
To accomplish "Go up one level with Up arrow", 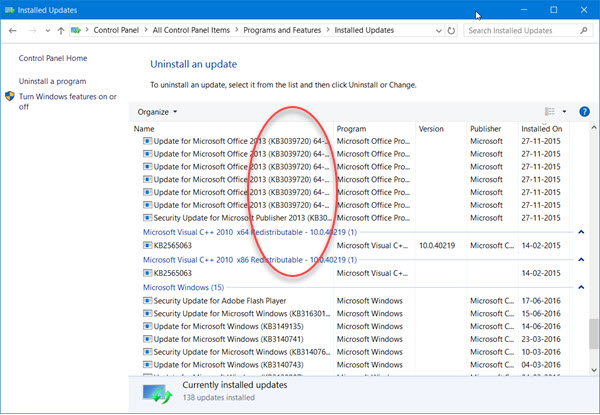I will tap(61, 31).
